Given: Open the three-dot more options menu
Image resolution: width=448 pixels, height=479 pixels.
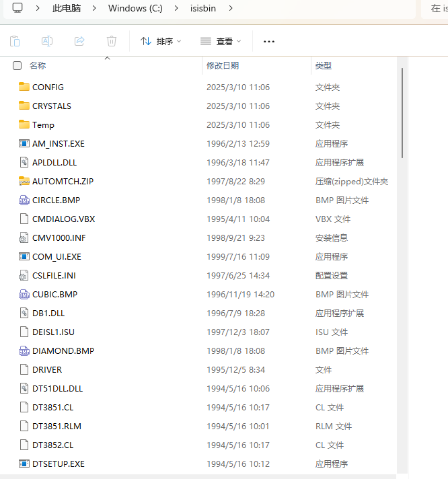Looking at the screenshot, I should [x=269, y=41].
